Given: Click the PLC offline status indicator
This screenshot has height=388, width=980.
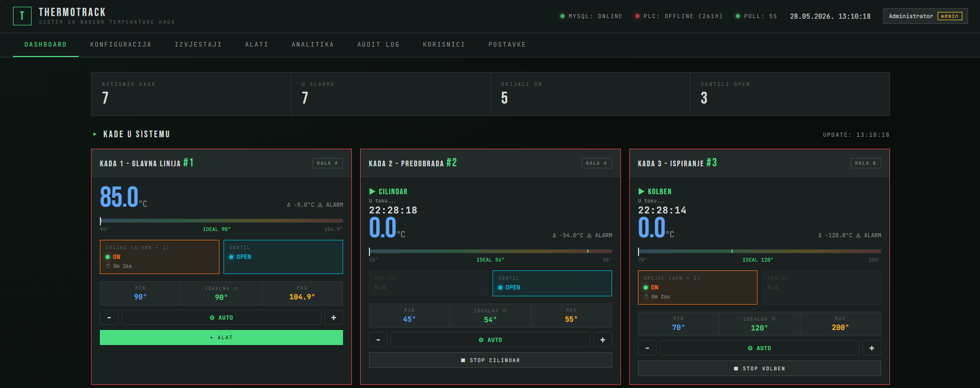Looking at the screenshot, I should [678, 17].
